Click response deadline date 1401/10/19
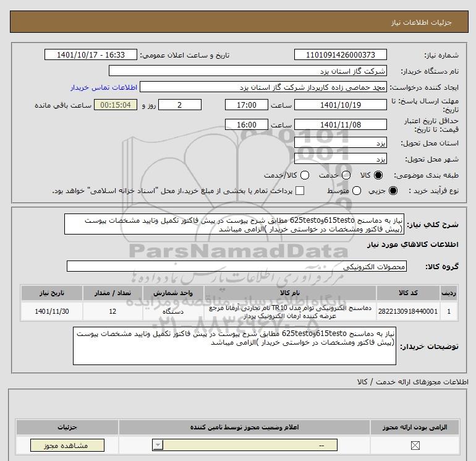The width and height of the screenshot is (476, 461). 340,105
